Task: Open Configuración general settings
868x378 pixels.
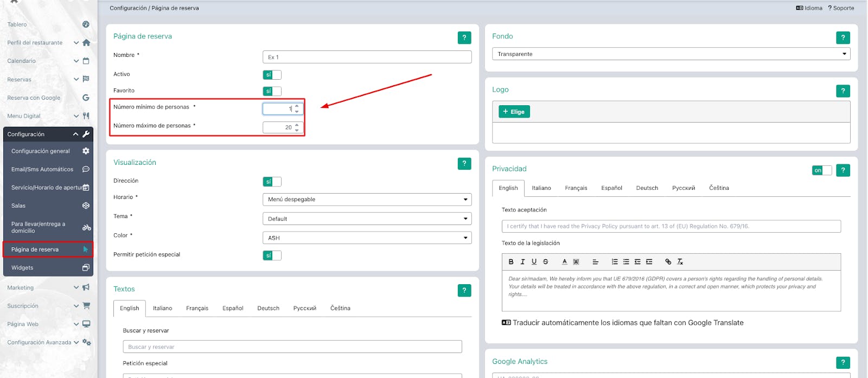Action: pyautogui.click(x=48, y=151)
